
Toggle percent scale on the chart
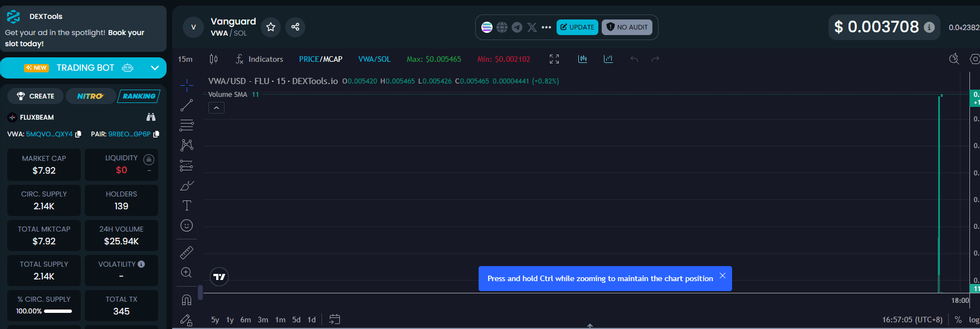click(958, 320)
